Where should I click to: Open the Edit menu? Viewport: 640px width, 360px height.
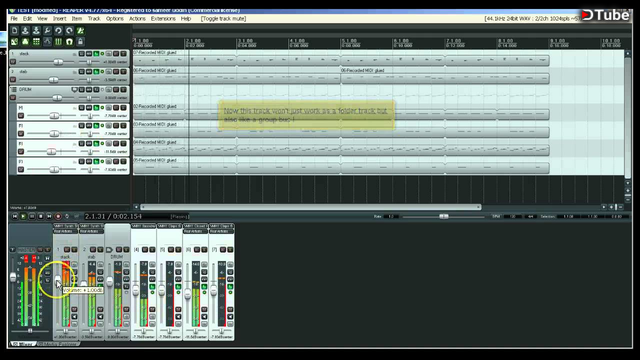tap(27, 19)
